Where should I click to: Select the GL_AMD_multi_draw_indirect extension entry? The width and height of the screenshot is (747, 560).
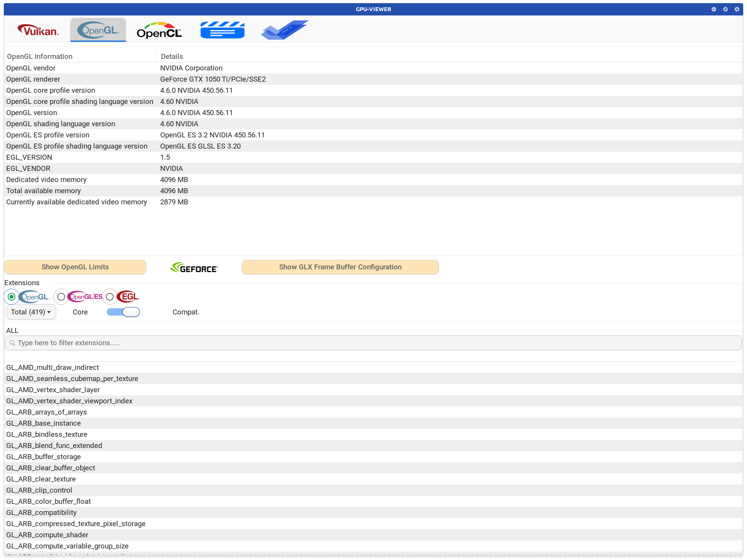point(52,367)
